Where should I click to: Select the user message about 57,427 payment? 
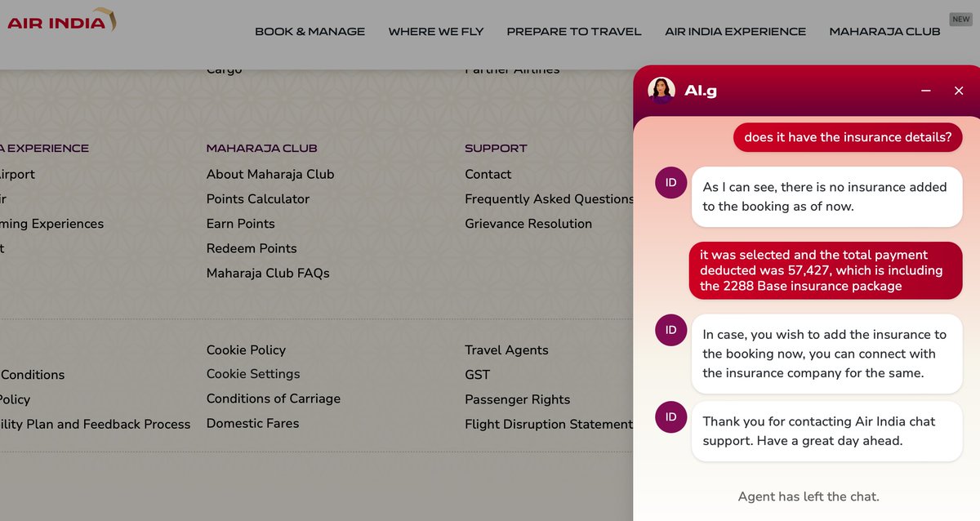(826, 270)
